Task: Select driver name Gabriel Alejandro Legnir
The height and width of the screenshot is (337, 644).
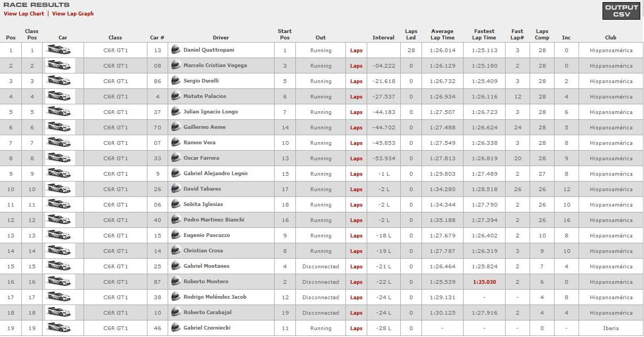Action: click(x=216, y=174)
